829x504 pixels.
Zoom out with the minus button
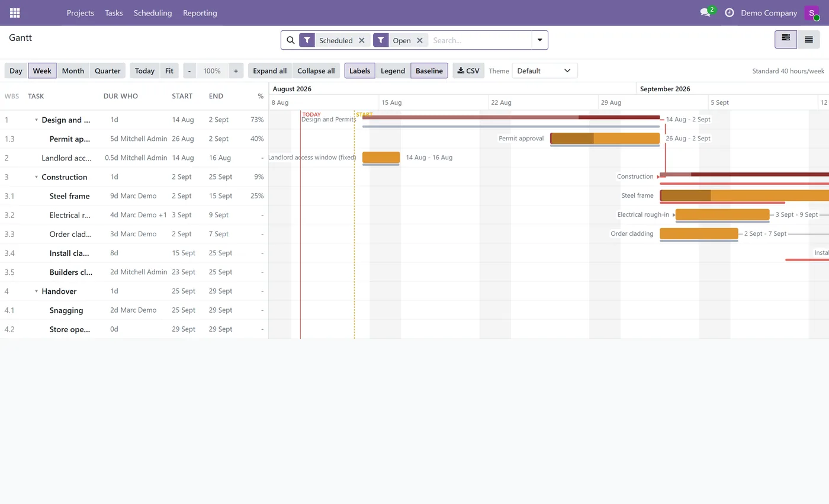coord(189,70)
